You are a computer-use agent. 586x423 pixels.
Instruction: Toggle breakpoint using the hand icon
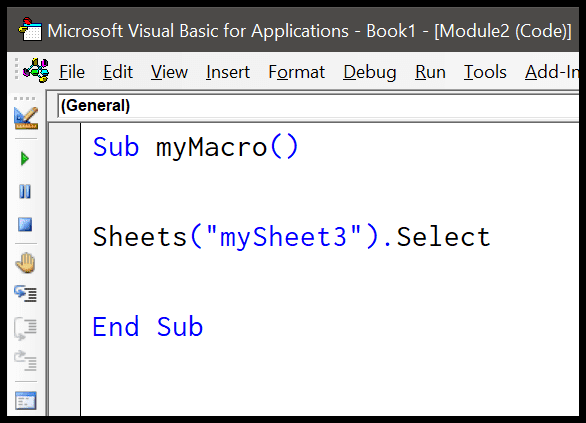coord(25,263)
